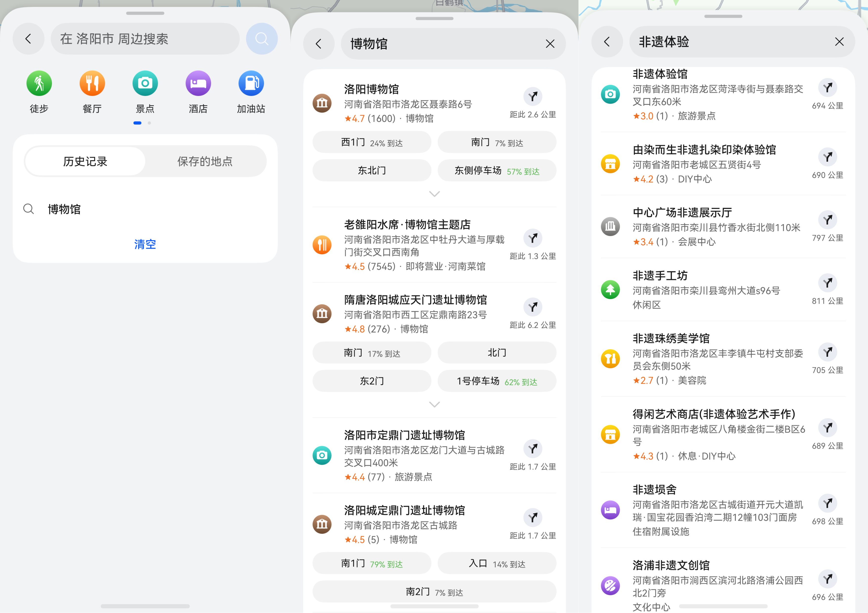Tap the 非遗体验 search field
The image size is (868, 613).
742,42
